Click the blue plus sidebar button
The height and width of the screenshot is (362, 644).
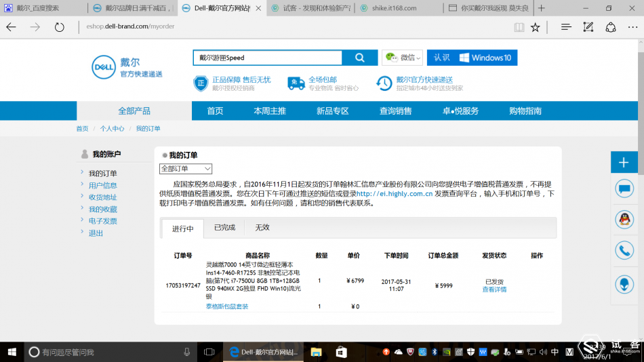624,162
